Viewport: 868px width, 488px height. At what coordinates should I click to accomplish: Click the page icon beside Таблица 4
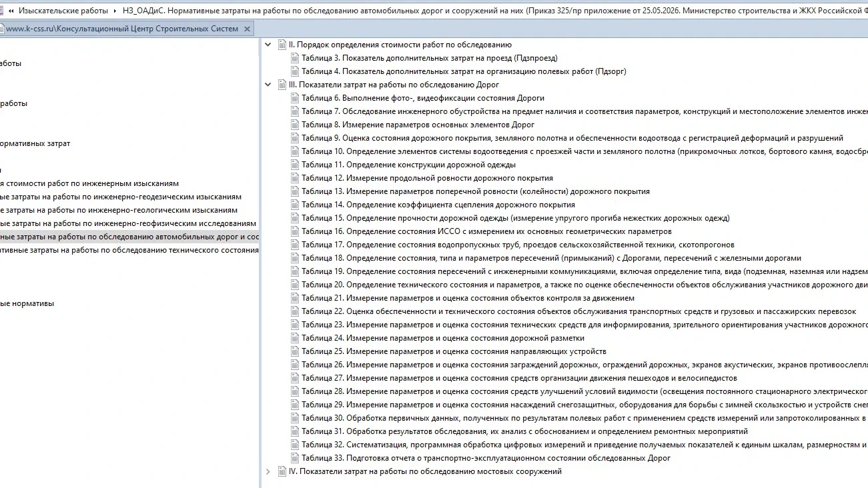point(295,71)
